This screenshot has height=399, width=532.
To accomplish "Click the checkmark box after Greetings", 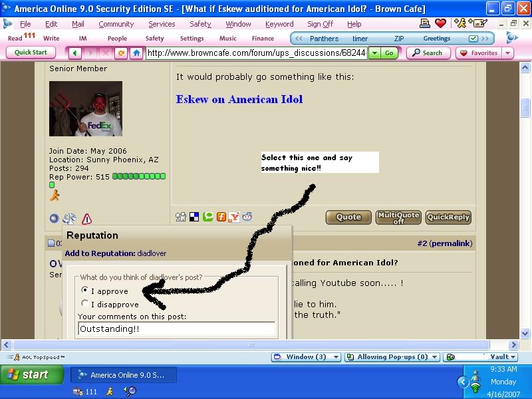I will (473, 39).
